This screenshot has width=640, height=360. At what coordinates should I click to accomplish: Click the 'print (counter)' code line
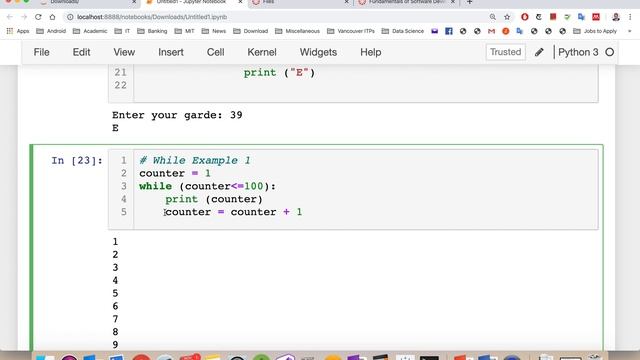point(214,199)
